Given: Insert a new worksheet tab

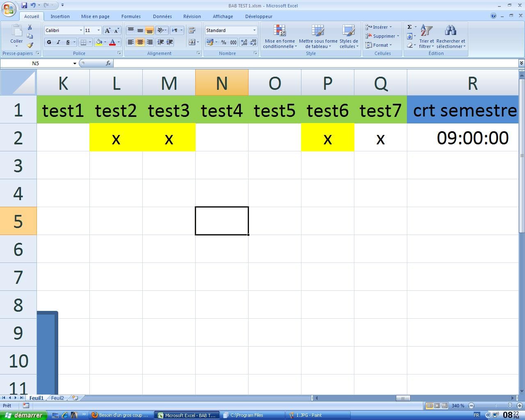Looking at the screenshot, I should [x=75, y=398].
